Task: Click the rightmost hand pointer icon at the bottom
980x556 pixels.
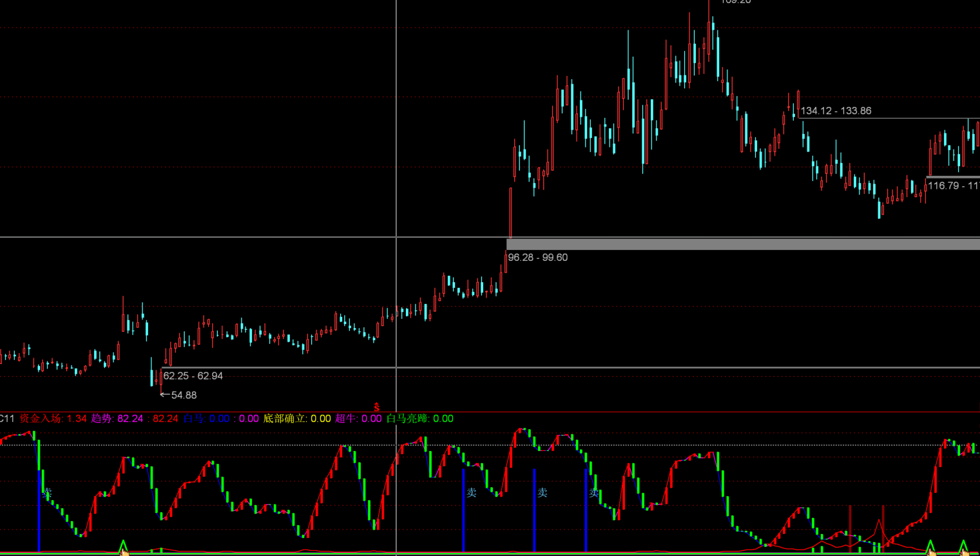Action: [x=965, y=551]
